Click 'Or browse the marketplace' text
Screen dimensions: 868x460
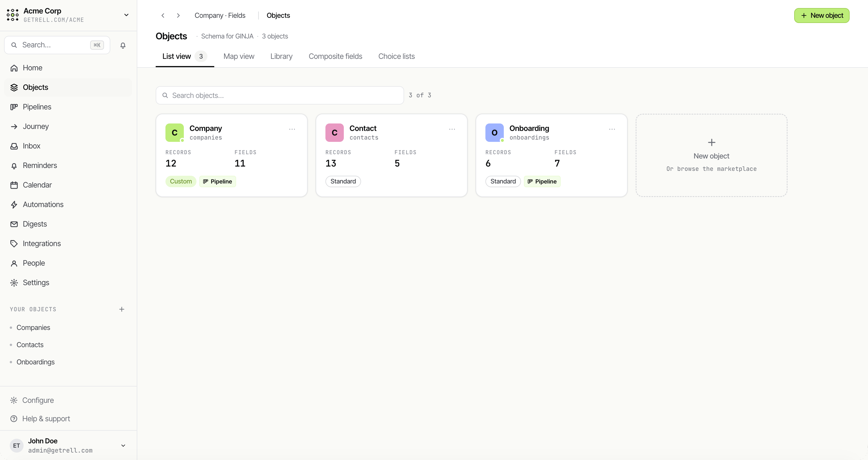(711, 169)
